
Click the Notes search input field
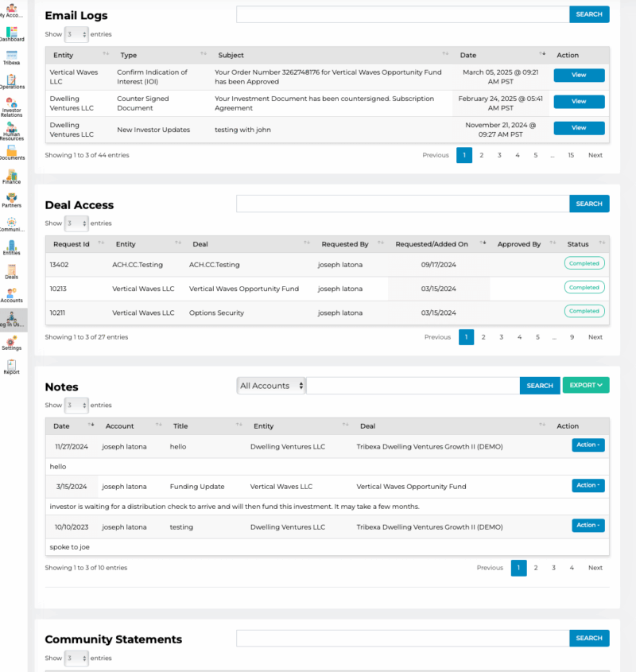tap(413, 385)
